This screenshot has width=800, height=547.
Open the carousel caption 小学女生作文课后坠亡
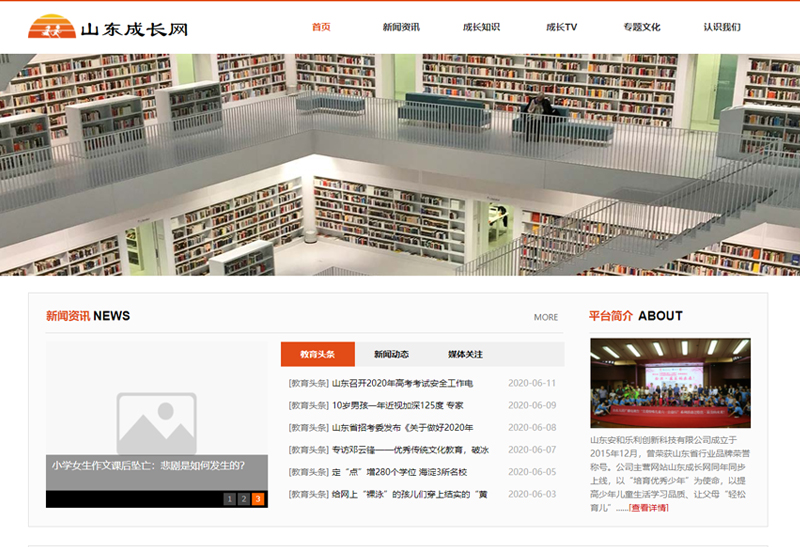click(x=148, y=465)
